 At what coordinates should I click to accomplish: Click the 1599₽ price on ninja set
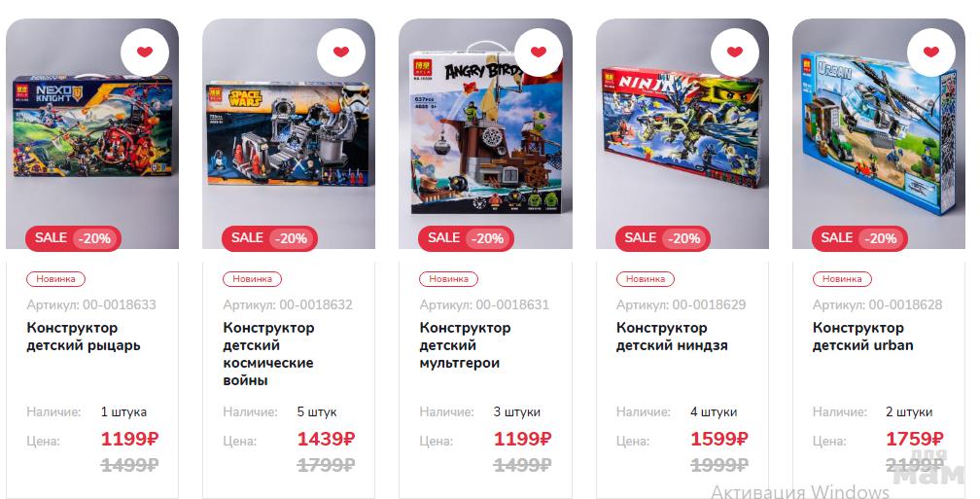pos(718,439)
